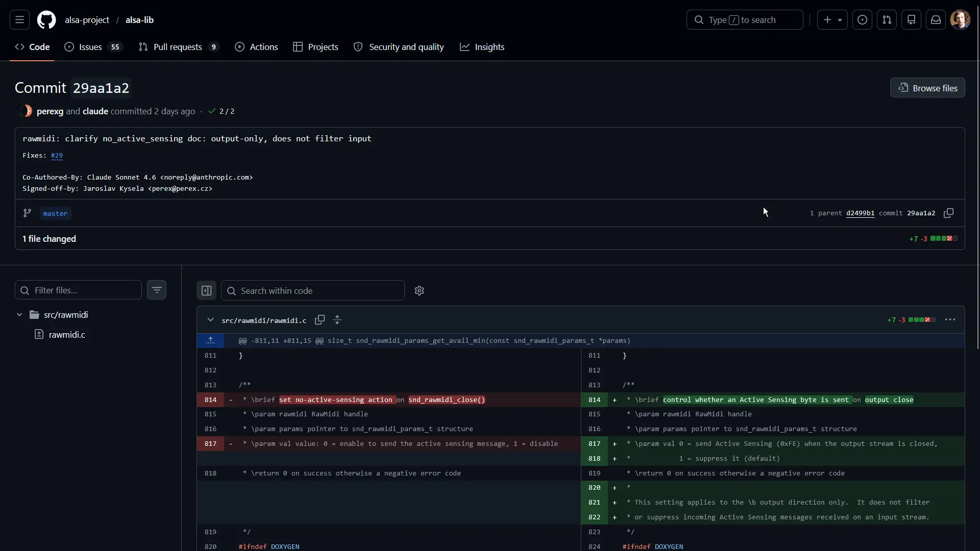Go to GitHub homepage logo
The image size is (980, 551).
(x=46, y=20)
